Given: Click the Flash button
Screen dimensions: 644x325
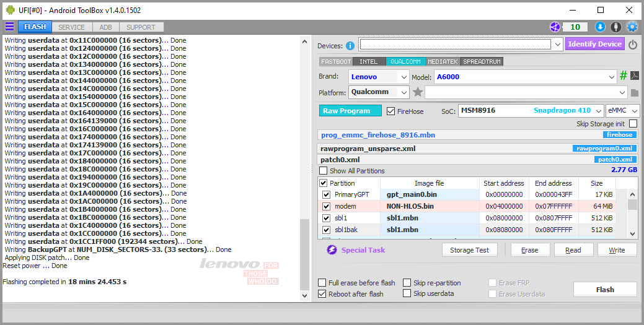Looking at the screenshot, I should (605, 289).
